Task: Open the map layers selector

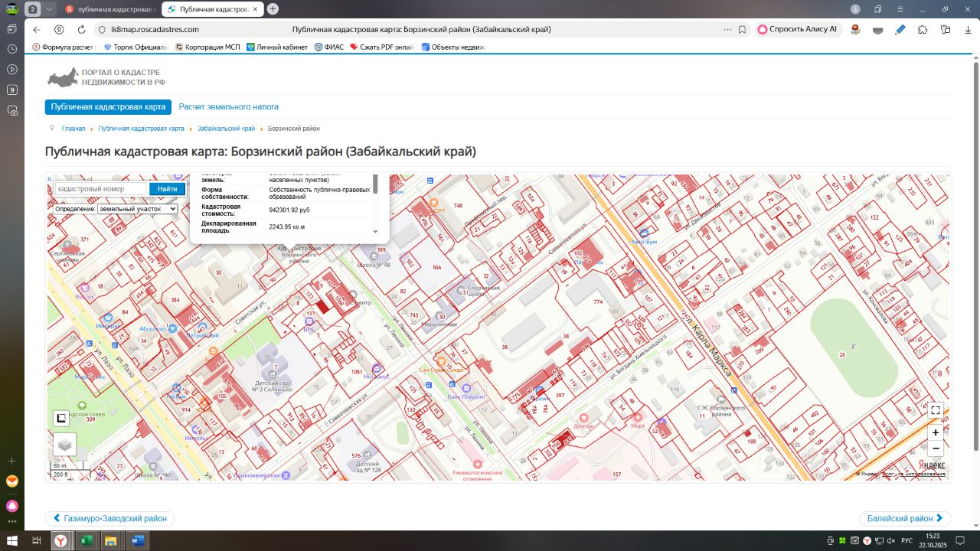Action: point(64,444)
